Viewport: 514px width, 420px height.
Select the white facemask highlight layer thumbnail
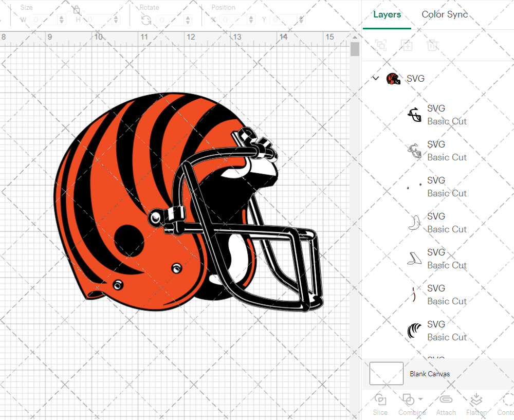pyautogui.click(x=414, y=151)
